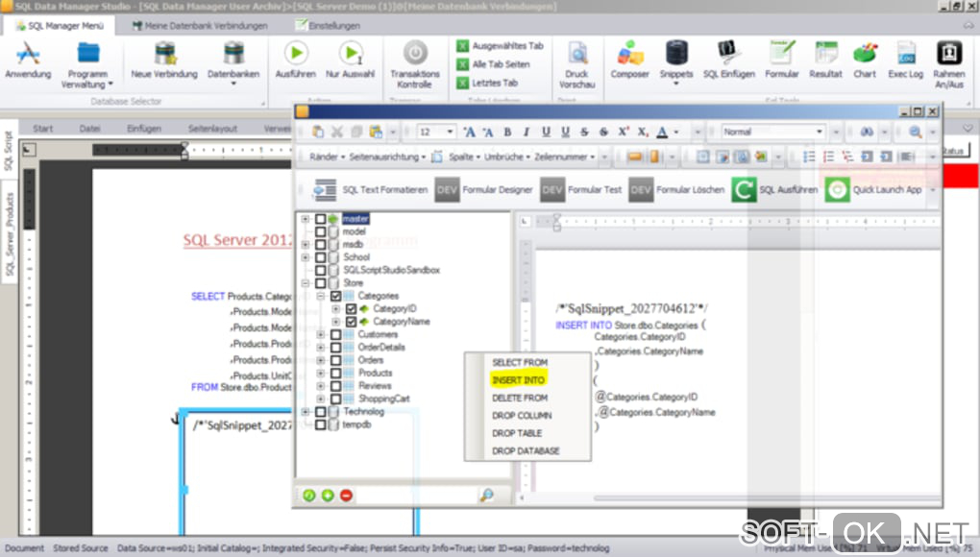Open the Einfügen menu in background editor
This screenshot has width=980, height=557.
(144, 129)
